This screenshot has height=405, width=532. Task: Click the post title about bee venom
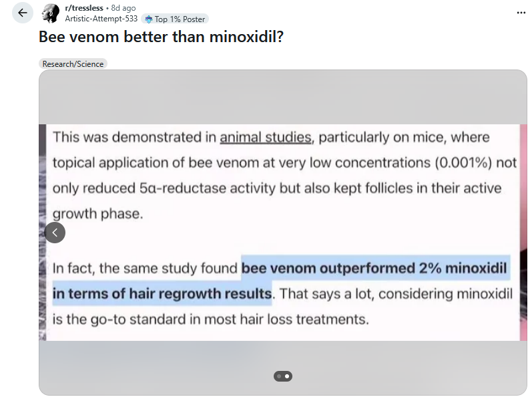[x=161, y=37]
